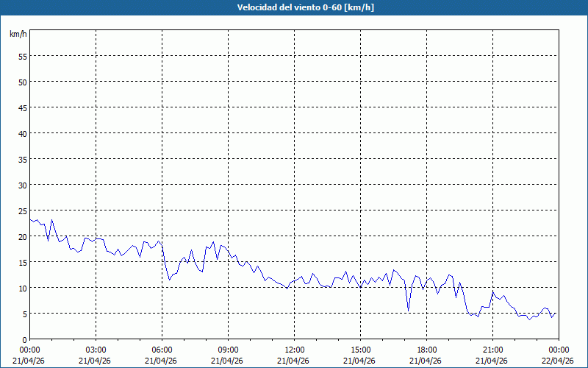
Task: Click the 15:00 time label on the x-axis
Action: pyautogui.click(x=360, y=350)
